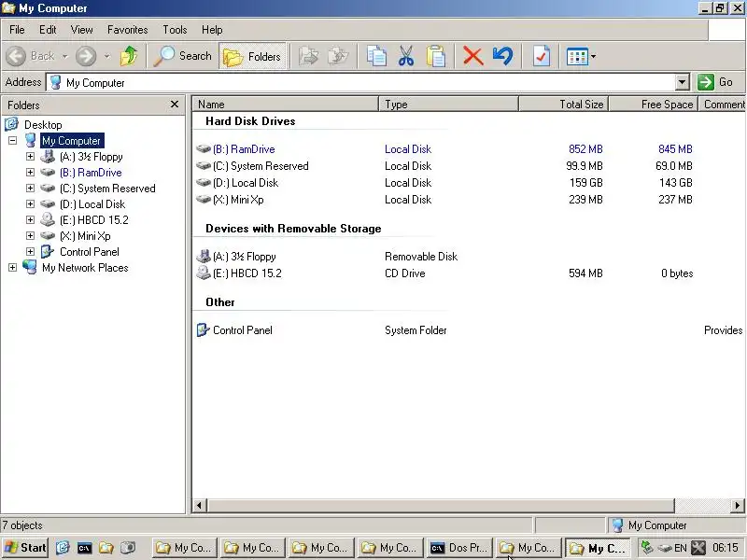Sort by the Total Size column header
The image size is (747, 560).
(x=564, y=104)
